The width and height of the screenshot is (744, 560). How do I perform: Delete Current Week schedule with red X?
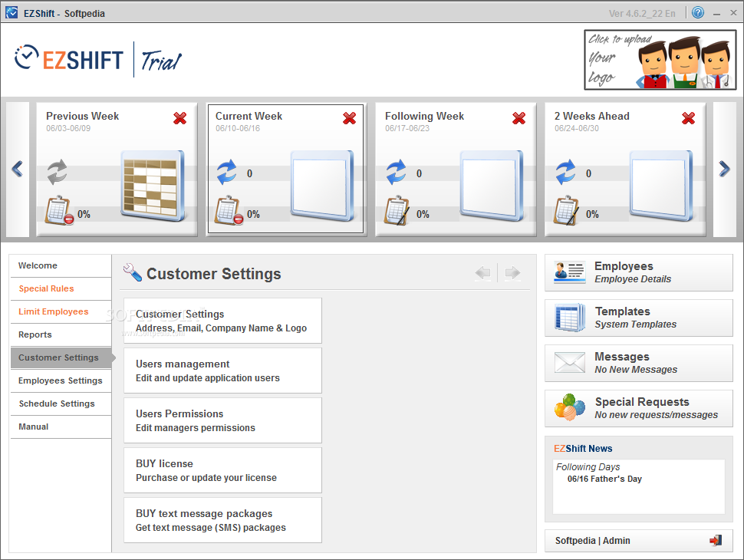click(x=349, y=118)
